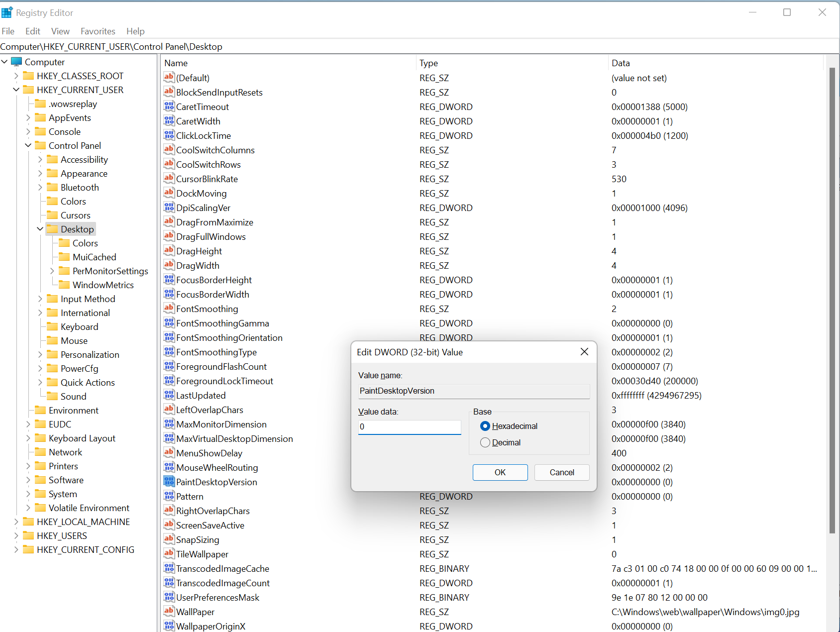840x632 pixels.
Task: Collapse the Desktop key
Action: [40, 229]
